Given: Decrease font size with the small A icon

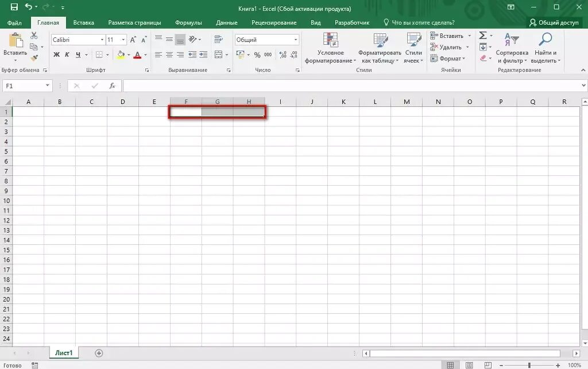Looking at the screenshot, I should pos(144,40).
